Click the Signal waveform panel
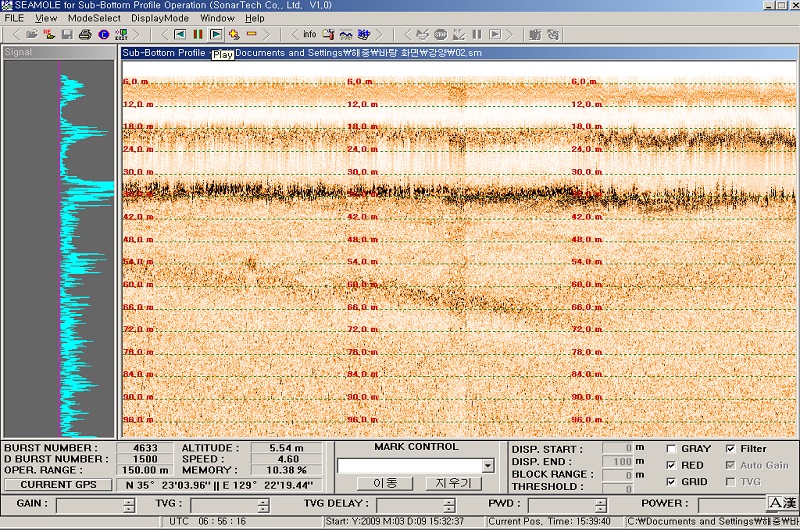Viewport: 800px width, 530px height. point(59,249)
